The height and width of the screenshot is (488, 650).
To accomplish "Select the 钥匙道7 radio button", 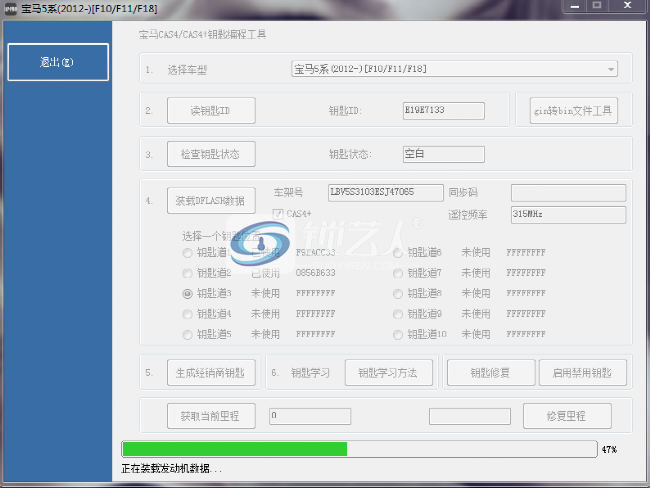I will [x=398, y=273].
